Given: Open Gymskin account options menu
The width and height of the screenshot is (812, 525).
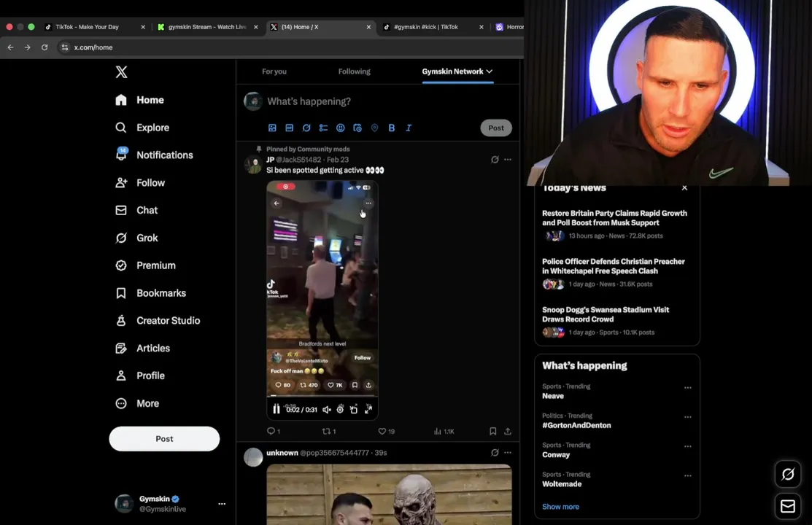Looking at the screenshot, I should tap(222, 503).
